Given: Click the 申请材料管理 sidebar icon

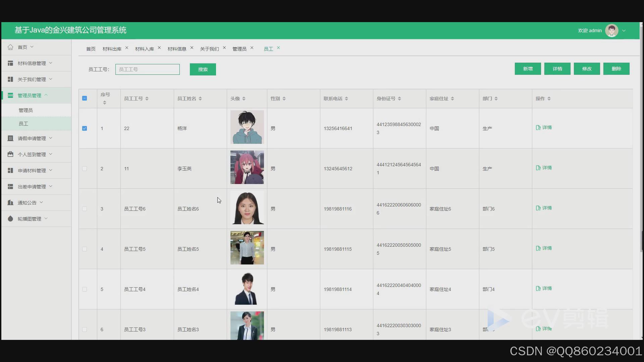Looking at the screenshot, I should [10, 171].
